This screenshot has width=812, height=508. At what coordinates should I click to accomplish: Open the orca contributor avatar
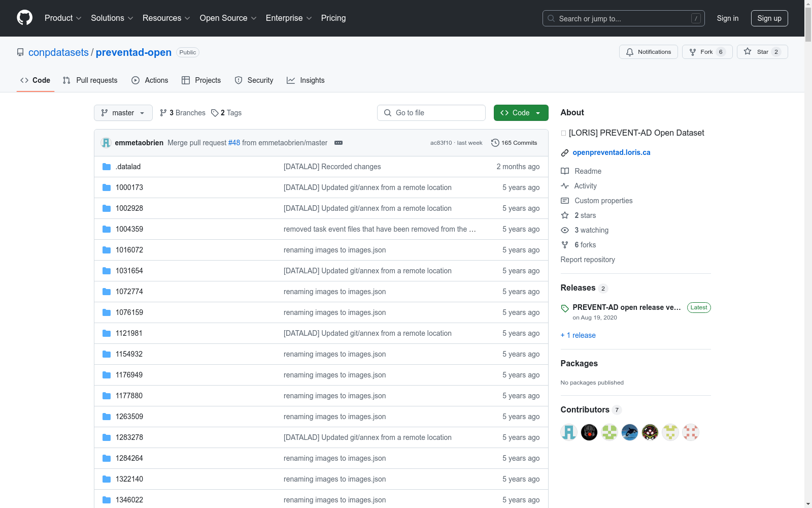(630, 432)
